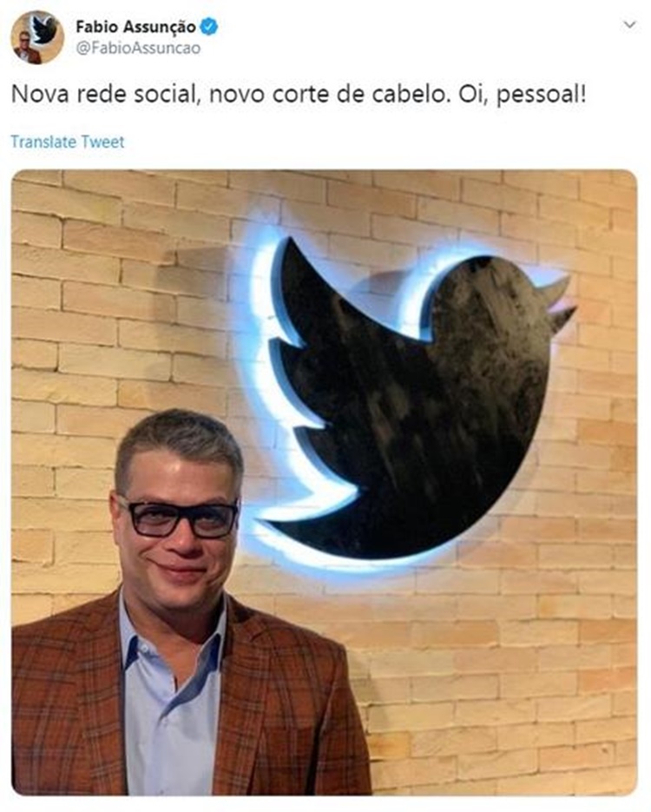Open the @FabioAssuncao handle link
The image size is (651, 812).
coord(138,49)
